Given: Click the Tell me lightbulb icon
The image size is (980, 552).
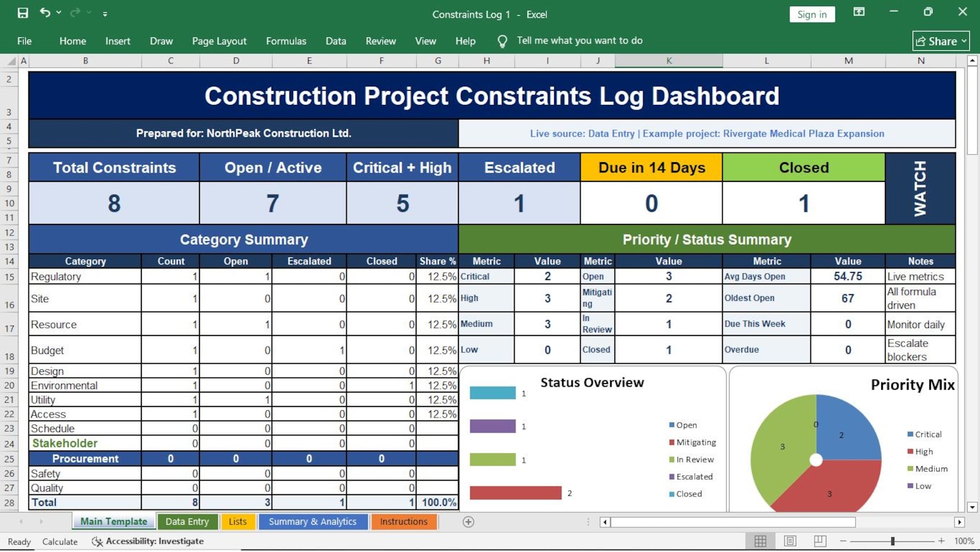Looking at the screenshot, I should click(x=502, y=41).
